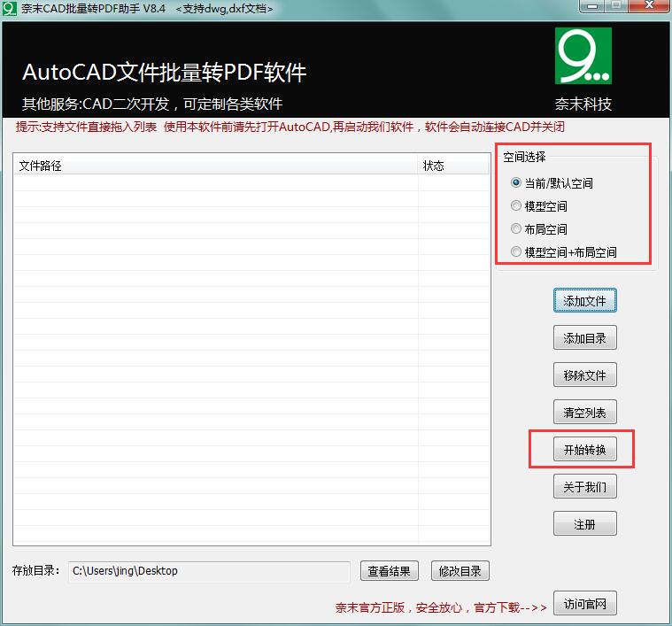Screen dimensions: 672x626
Task: Click the 添加文件 button
Action: pos(585,301)
